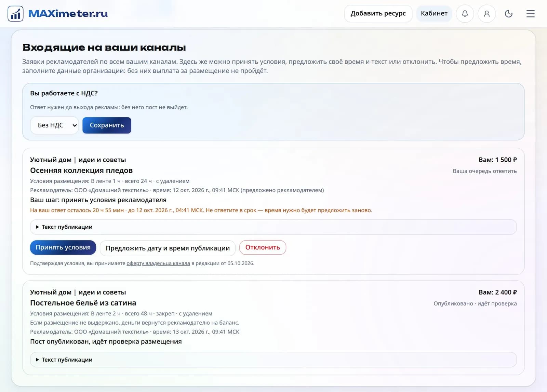Click Предложить дату и время публикации
Viewport: 547px width, 392px height.
(168, 248)
